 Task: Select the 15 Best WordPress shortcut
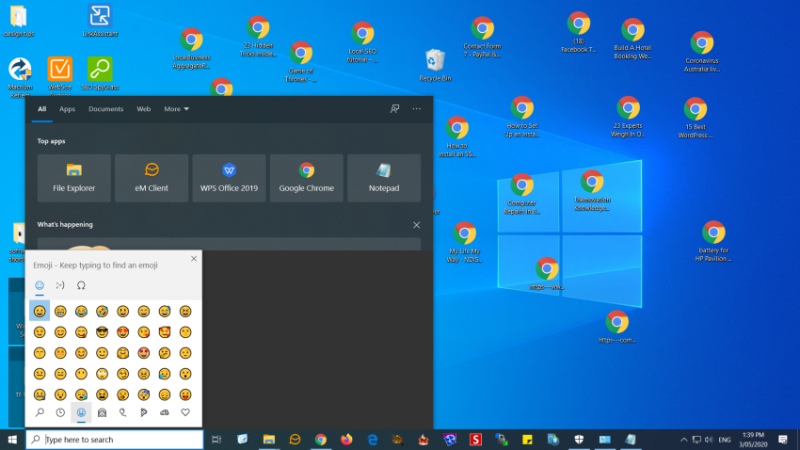click(x=695, y=118)
